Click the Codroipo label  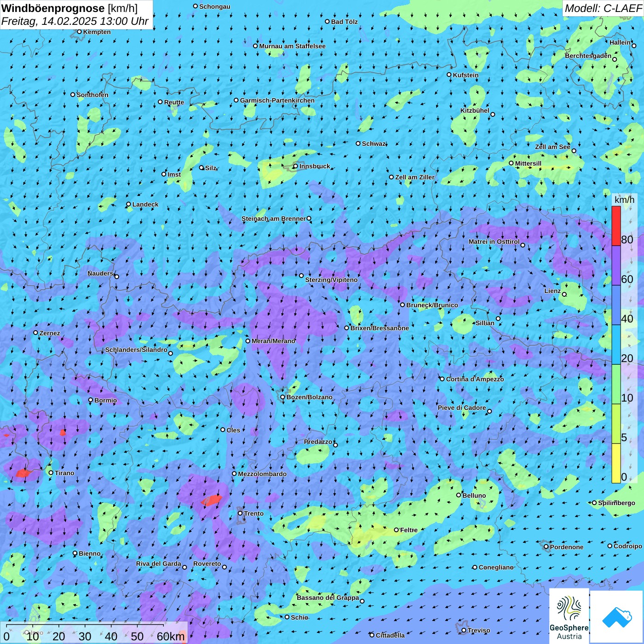click(628, 546)
